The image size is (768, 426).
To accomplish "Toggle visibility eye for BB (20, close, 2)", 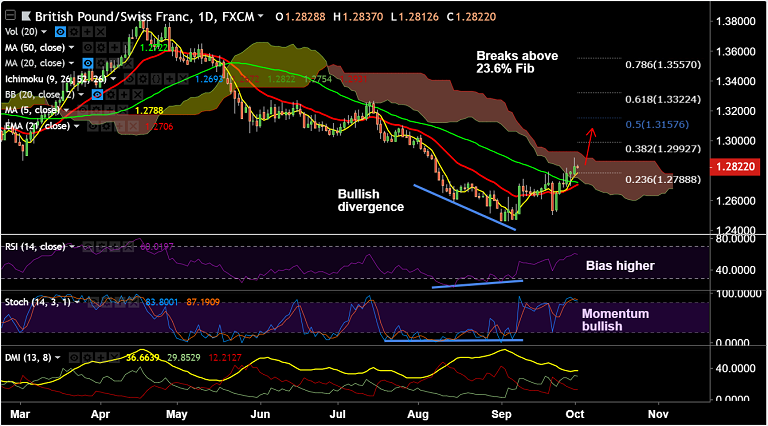I will tap(97, 95).
